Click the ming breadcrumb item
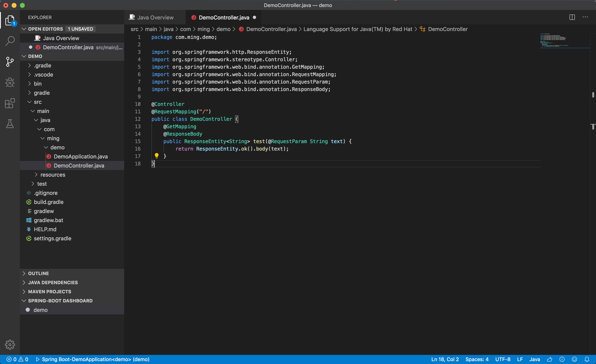 [203, 29]
